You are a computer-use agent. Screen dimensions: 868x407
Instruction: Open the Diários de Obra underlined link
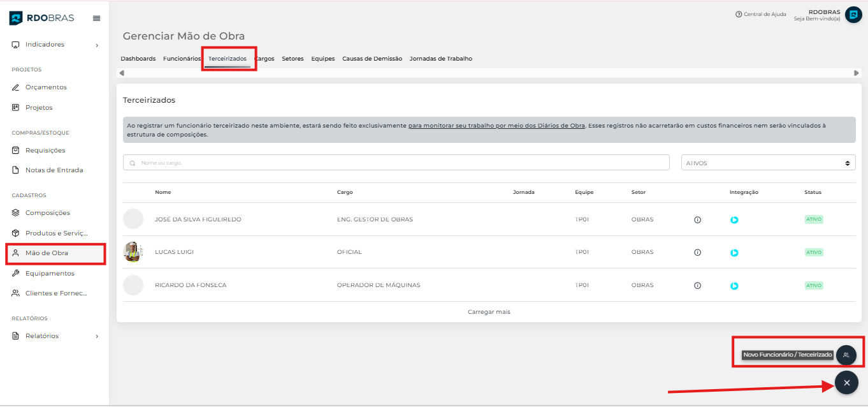496,126
